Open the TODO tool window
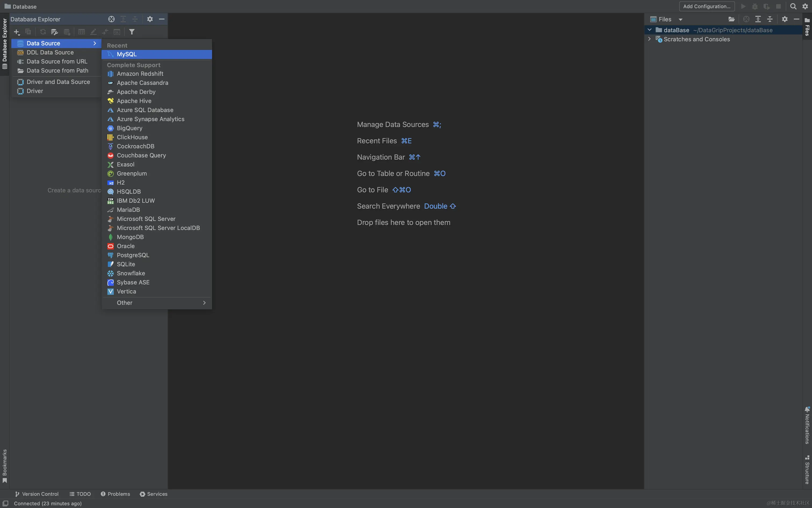 (x=80, y=494)
